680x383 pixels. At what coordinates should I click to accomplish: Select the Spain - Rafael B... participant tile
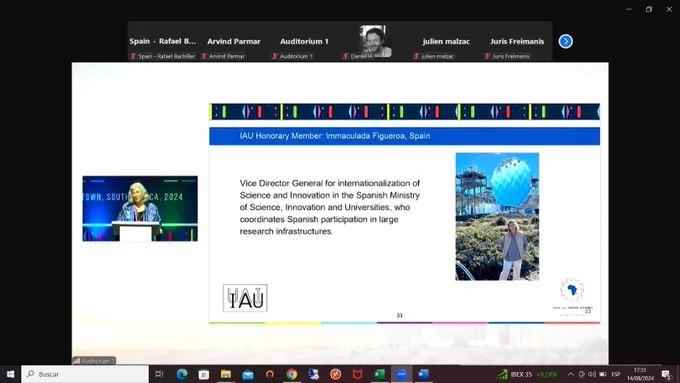pos(163,41)
